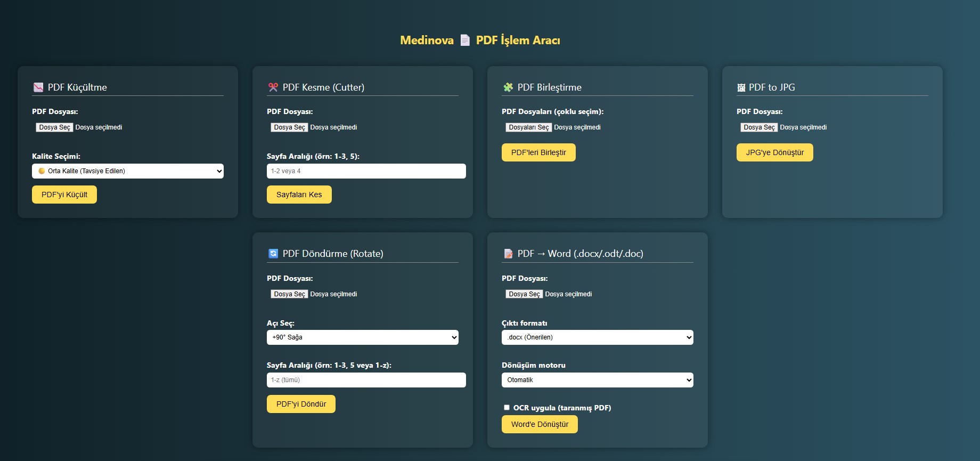980x461 pixels.
Task: Enable the OCR uygula checkbox
Action: tap(507, 408)
